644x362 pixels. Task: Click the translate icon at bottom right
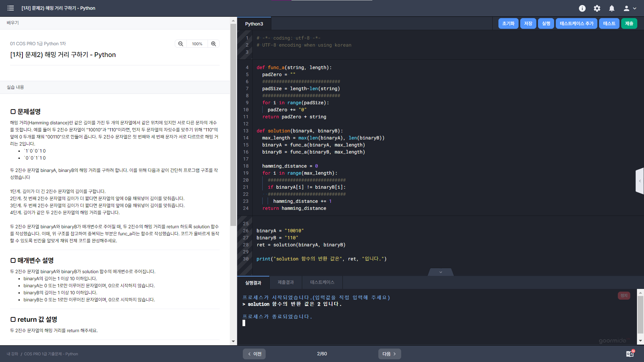coord(630,354)
